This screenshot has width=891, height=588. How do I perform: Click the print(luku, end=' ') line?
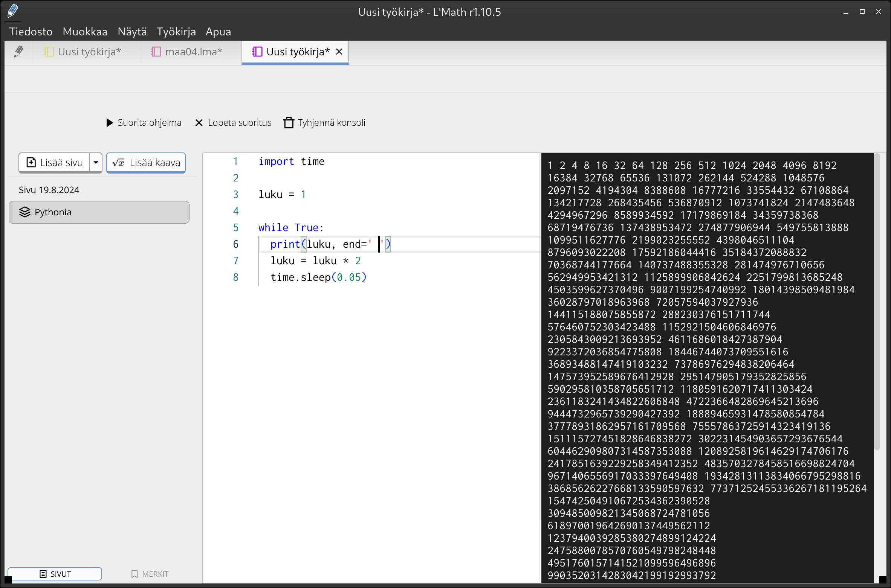pos(330,244)
